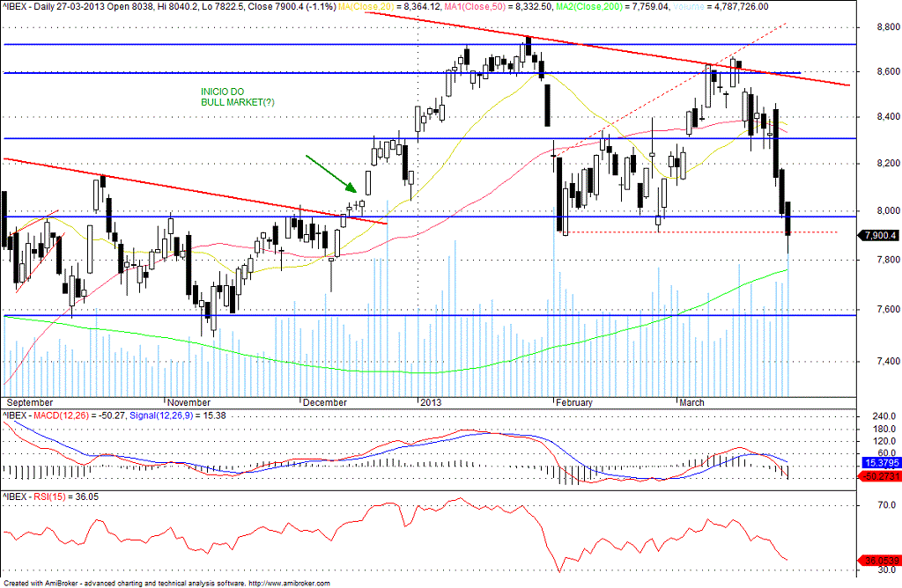The height and width of the screenshot is (588, 902).
Task: Click the -50.2731 MACD value tag
Action: pos(880,476)
